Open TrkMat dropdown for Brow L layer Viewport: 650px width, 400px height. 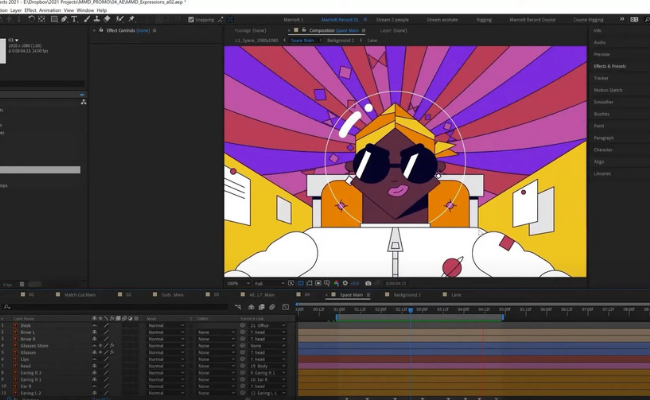click(x=216, y=332)
